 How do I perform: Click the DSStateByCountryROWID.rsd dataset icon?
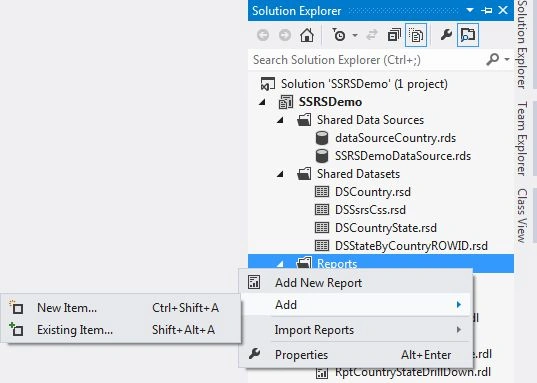(x=322, y=246)
